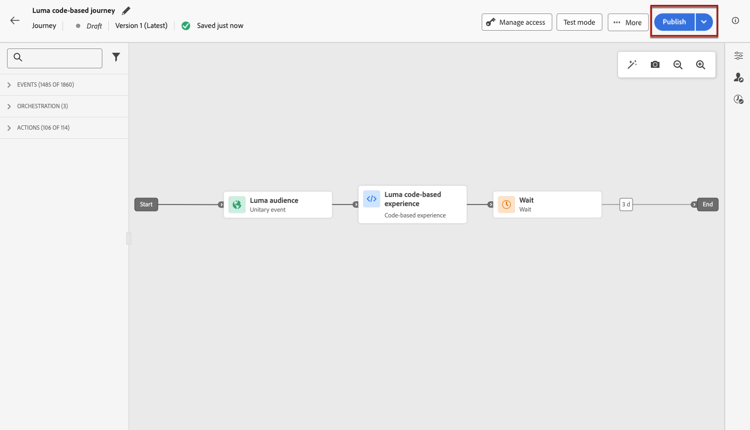The image size is (750, 430).
Task: Expand the Actions category
Action: (x=64, y=128)
